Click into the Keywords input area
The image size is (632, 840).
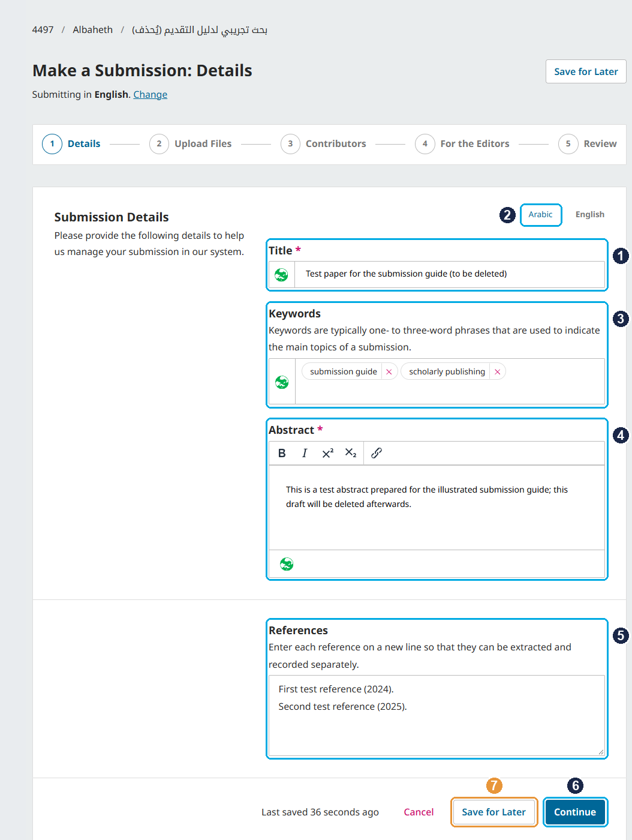tap(450, 382)
